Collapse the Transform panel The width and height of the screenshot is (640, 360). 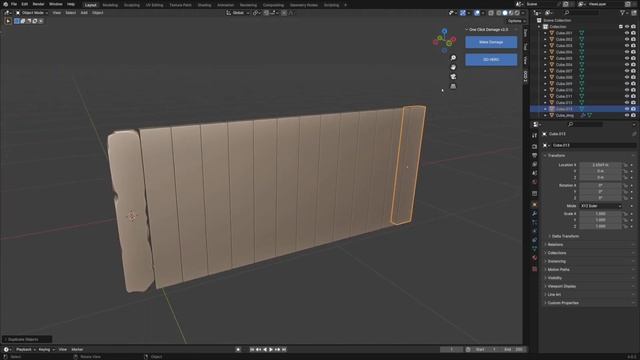tap(556, 156)
